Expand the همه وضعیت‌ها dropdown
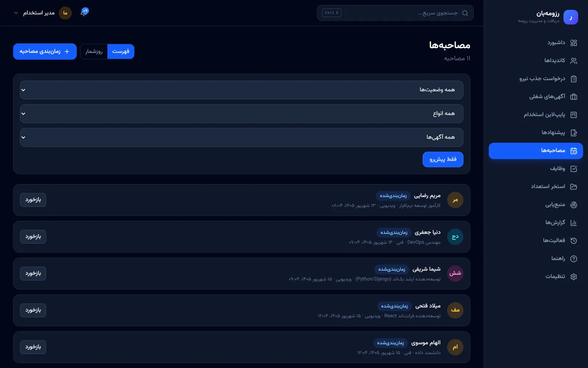 (241, 90)
